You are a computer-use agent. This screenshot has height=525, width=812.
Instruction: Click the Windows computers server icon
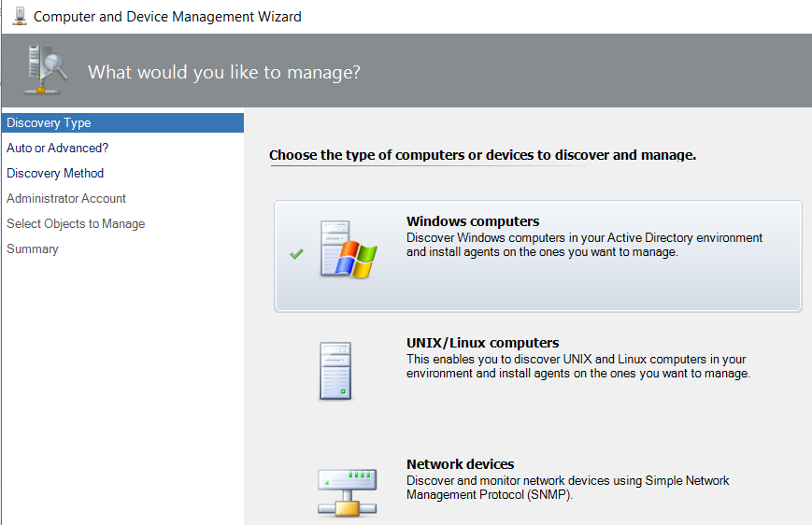pos(348,249)
